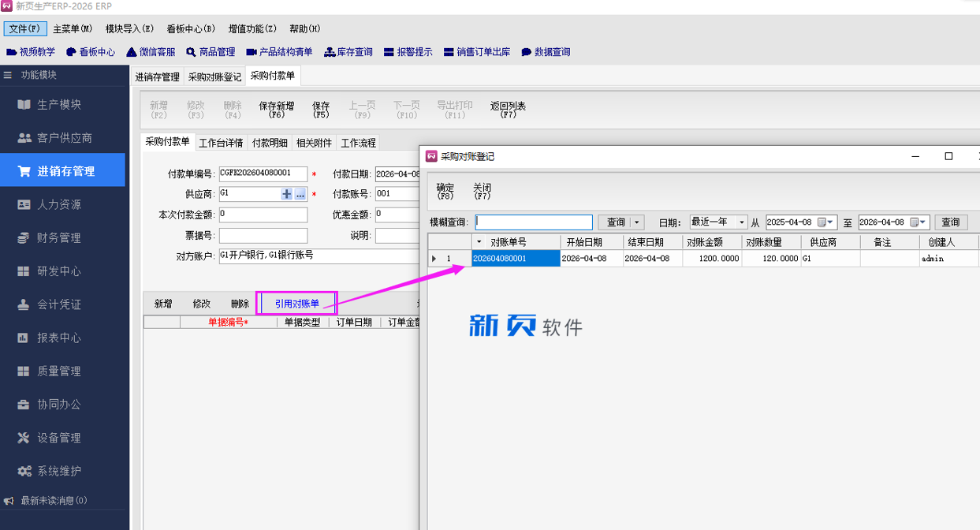
Task: Open the 数据查询 shortcut
Action: click(546, 52)
